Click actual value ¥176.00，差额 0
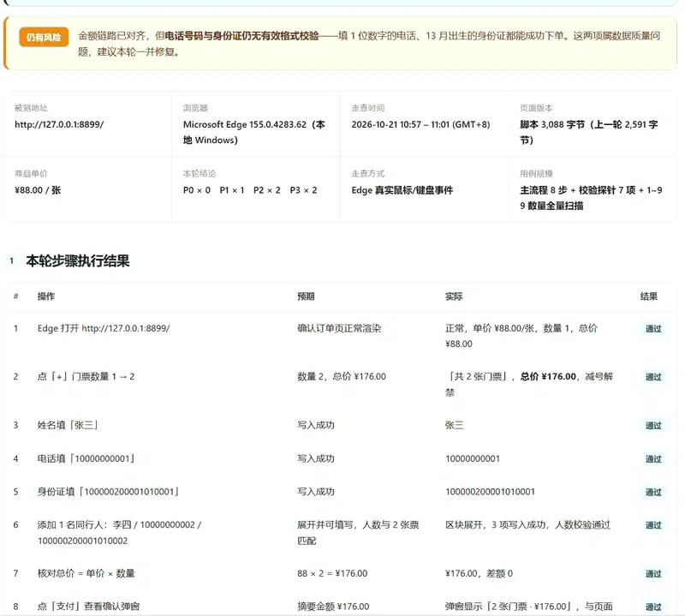 [x=479, y=573]
